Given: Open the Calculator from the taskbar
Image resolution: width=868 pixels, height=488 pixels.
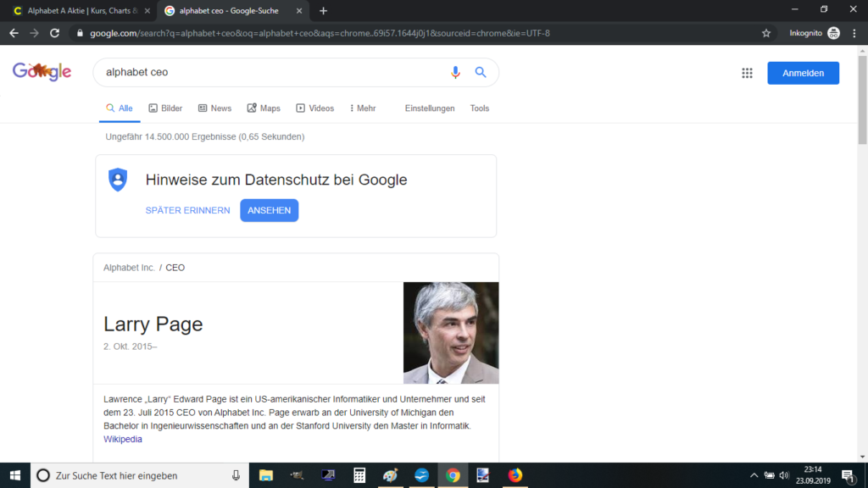Looking at the screenshot, I should pyautogui.click(x=359, y=475).
